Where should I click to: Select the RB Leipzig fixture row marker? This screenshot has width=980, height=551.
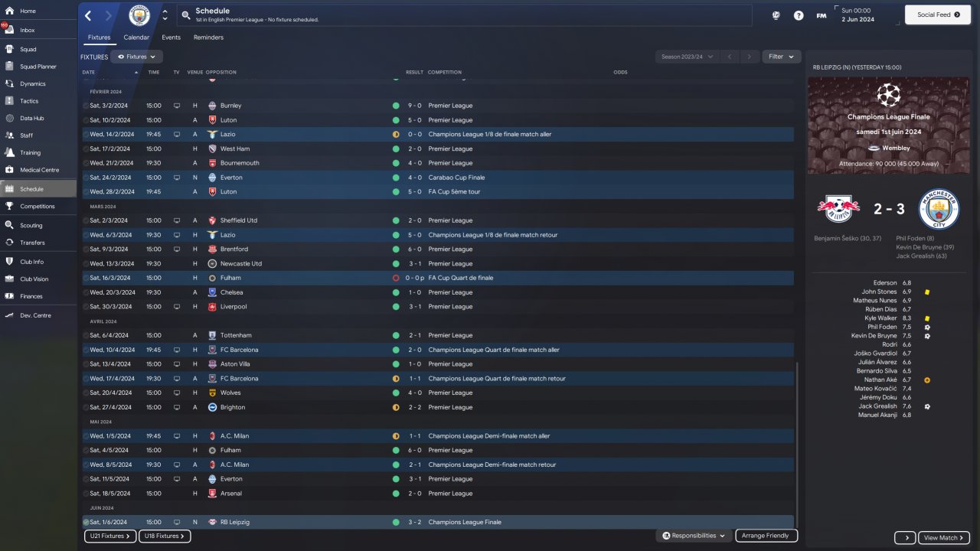(86, 522)
